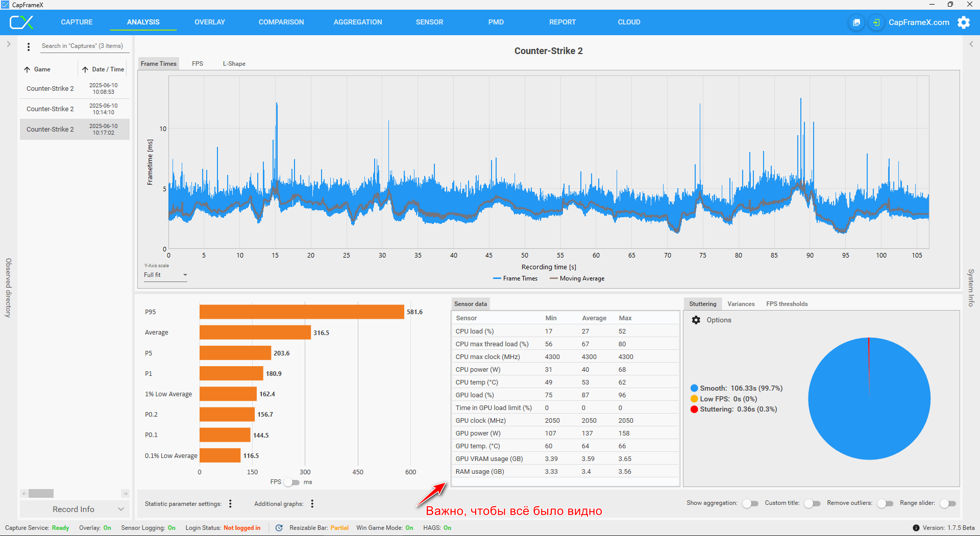Viewport: 980px width, 536px height.
Task: Click the P95 bar in FPS chart
Action: click(302, 312)
